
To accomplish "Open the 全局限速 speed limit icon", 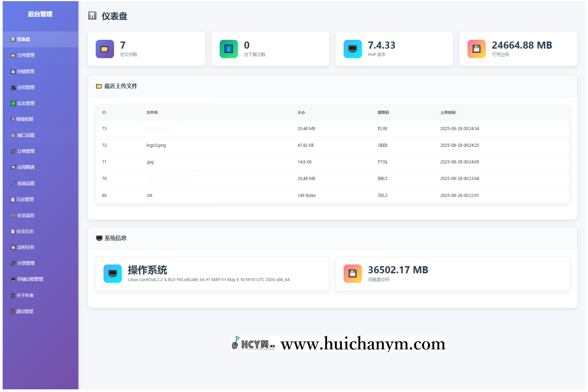I will (12, 167).
